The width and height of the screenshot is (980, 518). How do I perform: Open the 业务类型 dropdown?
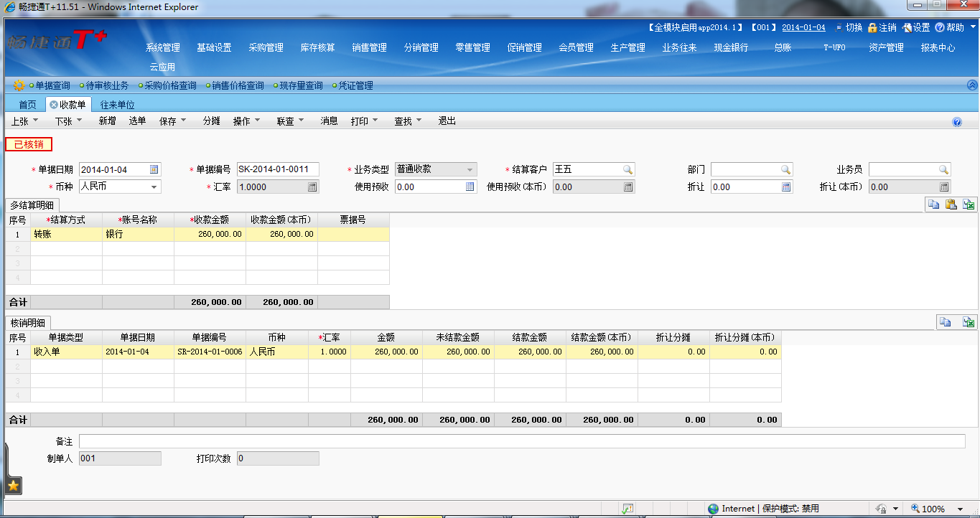tap(470, 170)
